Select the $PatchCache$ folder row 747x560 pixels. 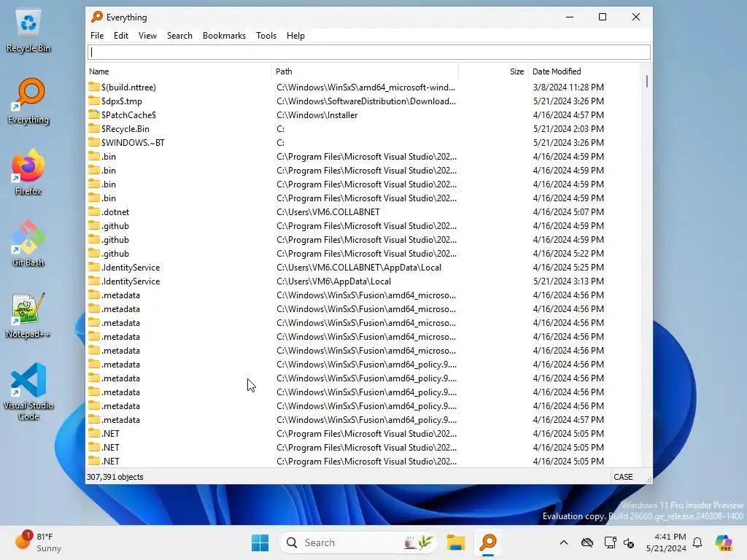(x=363, y=114)
